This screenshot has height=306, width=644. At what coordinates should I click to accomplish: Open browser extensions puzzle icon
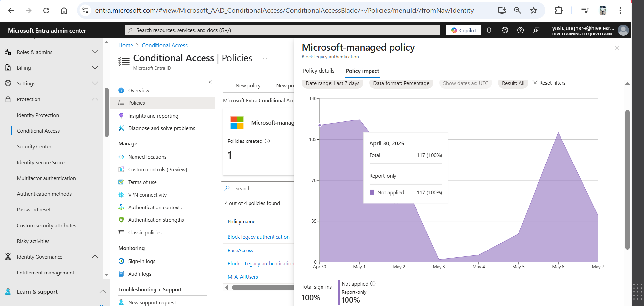pos(559,11)
